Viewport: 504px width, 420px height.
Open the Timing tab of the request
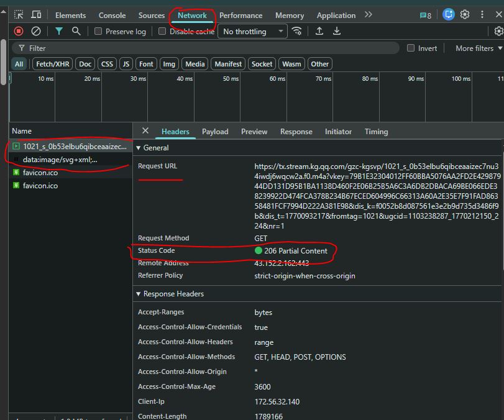376,132
